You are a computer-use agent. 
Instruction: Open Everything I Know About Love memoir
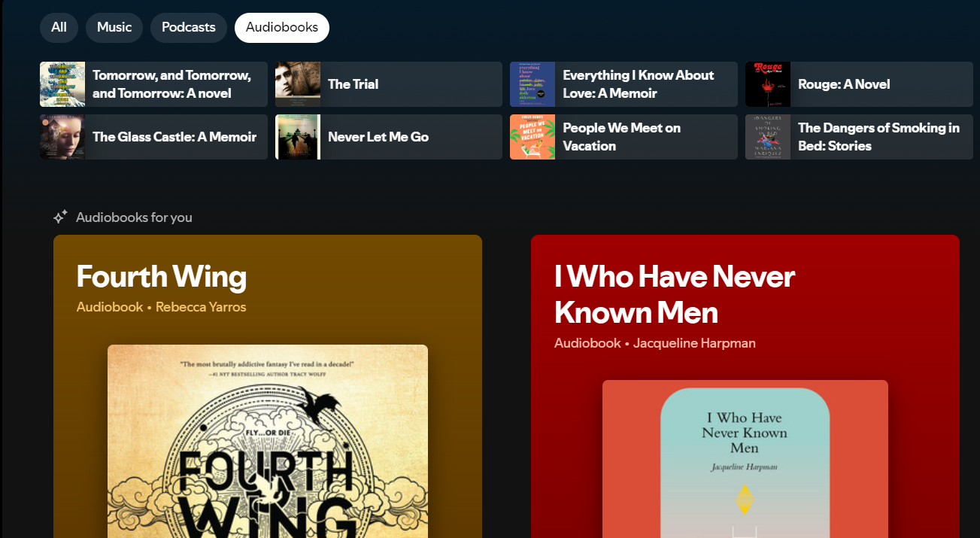[x=623, y=84]
